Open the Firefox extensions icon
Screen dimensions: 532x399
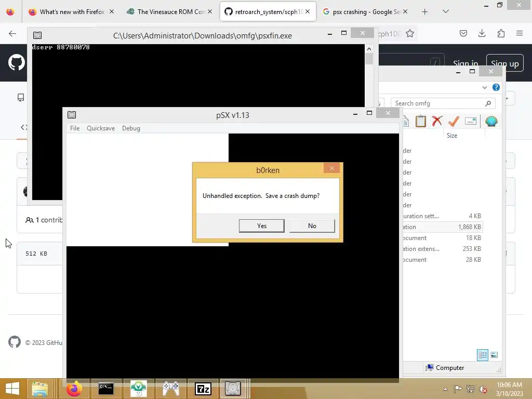(x=501, y=33)
